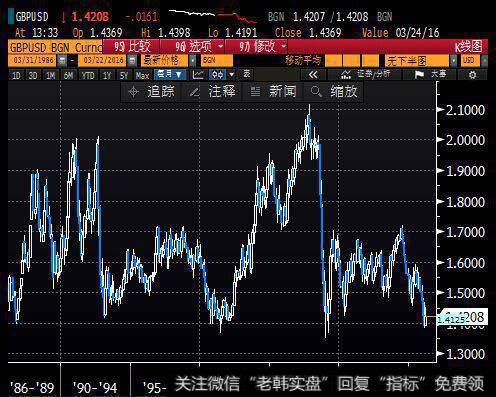Activate the 注释 annotation pencil tool
496x397 pixels.
coord(212,91)
